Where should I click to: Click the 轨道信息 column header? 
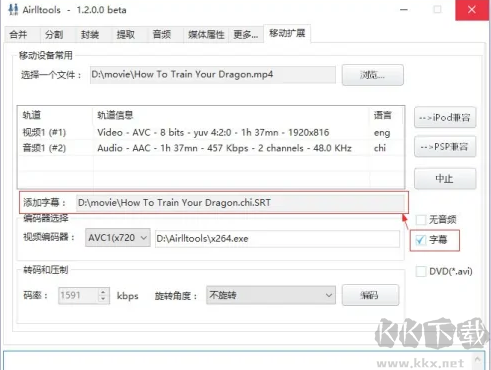pyautogui.click(x=231, y=115)
